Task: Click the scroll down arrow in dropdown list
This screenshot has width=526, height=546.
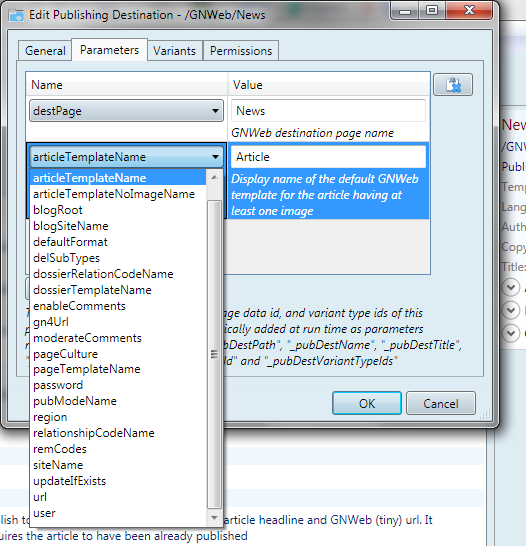Action: coord(214,517)
